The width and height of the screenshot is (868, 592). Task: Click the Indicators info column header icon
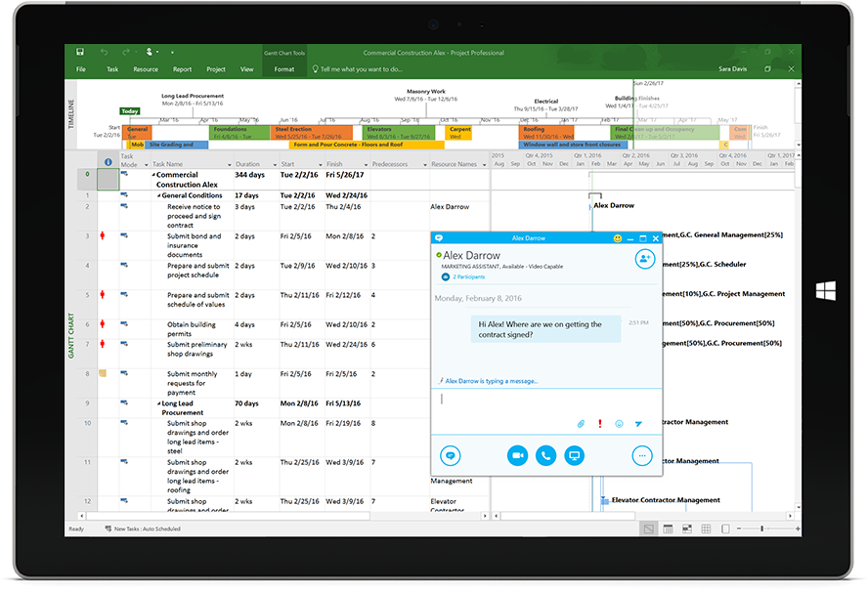108,162
